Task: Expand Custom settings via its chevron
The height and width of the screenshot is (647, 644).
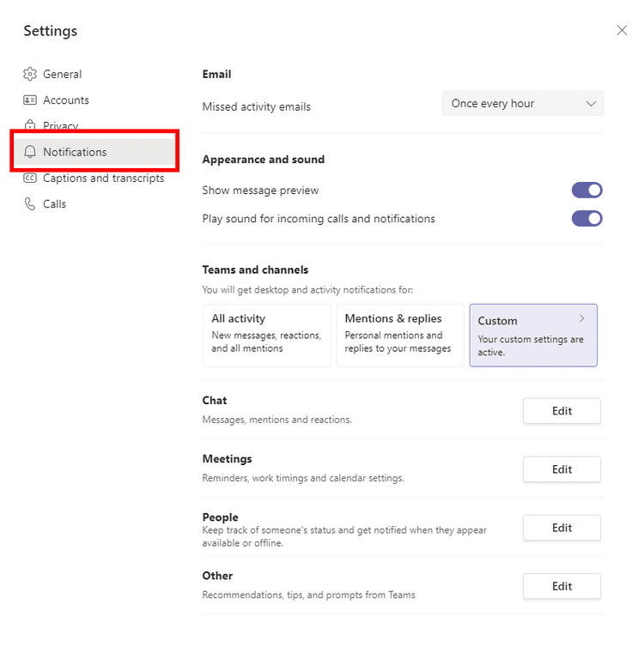Action: pyautogui.click(x=581, y=318)
